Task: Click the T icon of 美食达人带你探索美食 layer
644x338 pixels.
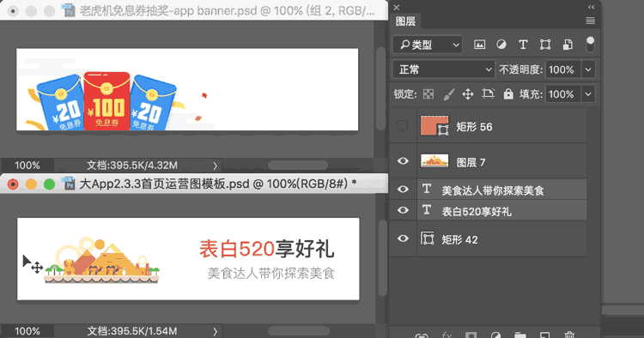Action: pos(427,189)
